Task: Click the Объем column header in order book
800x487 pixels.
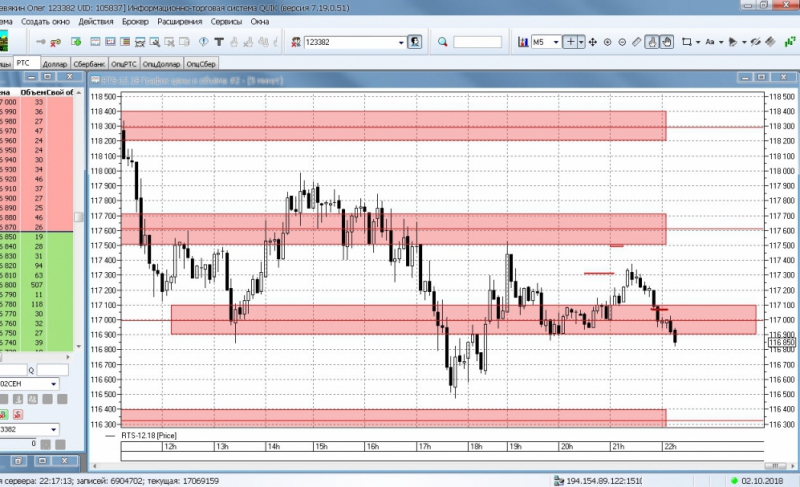Action: [33, 92]
